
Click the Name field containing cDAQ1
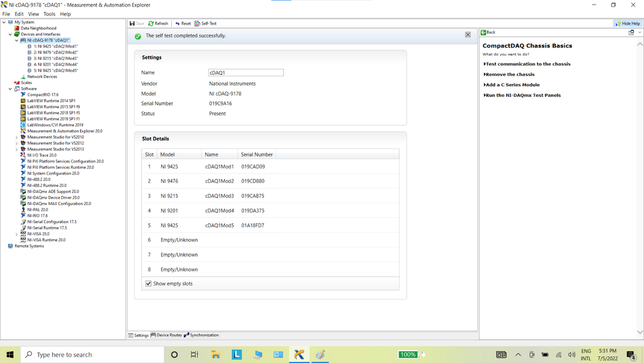245,73
